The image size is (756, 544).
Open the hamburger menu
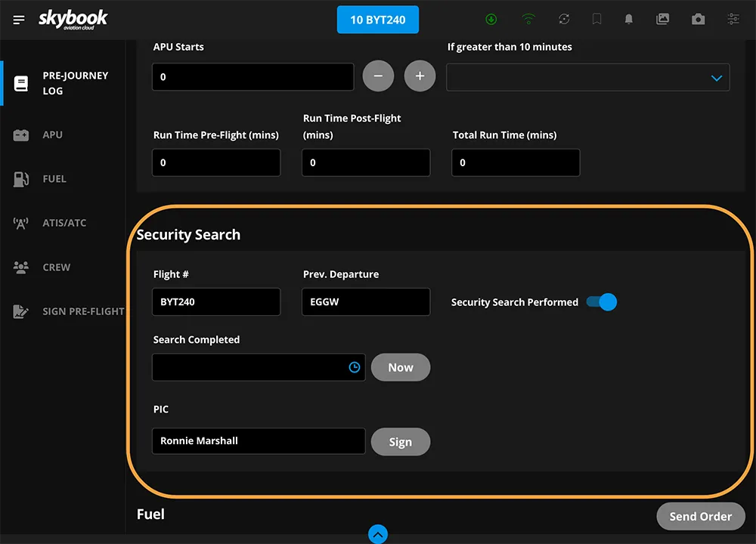pyautogui.click(x=19, y=20)
